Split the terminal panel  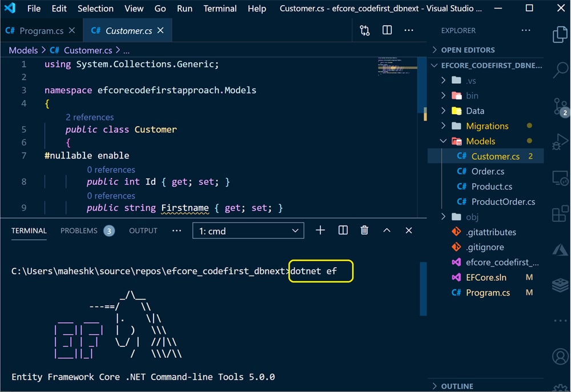click(x=343, y=231)
